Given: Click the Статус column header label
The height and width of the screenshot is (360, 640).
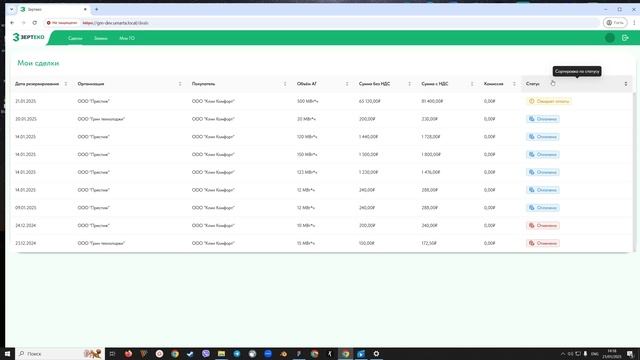Looking at the screenshot, I should 533,84.
